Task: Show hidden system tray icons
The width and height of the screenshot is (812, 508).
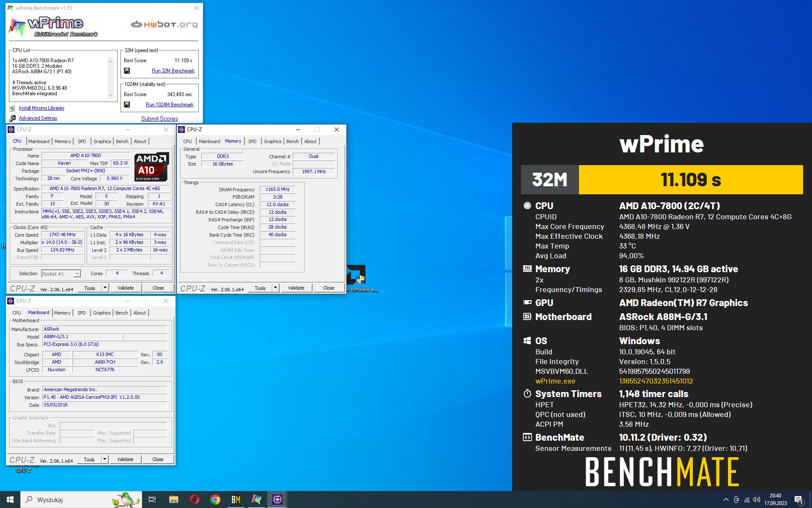Action: pos(726,500)
